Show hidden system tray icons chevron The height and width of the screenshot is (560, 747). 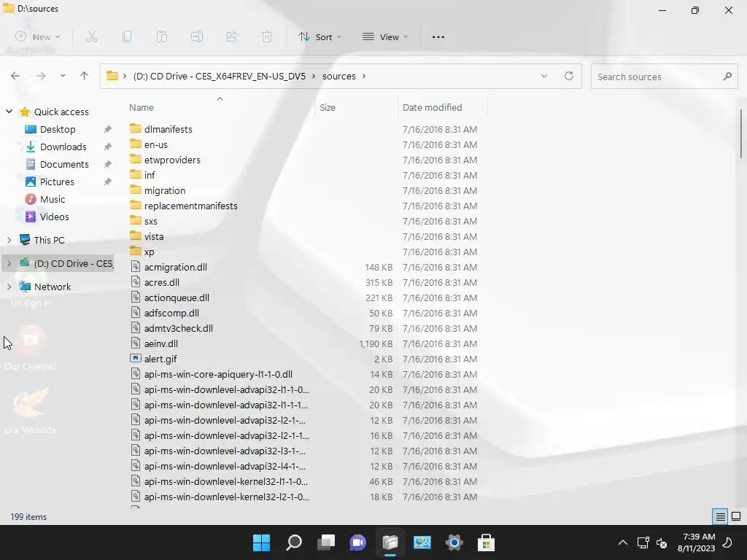pyautogui.click(x=623, y=542)
